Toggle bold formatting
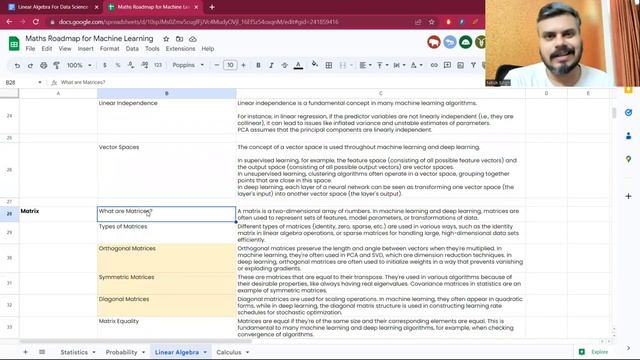640x360 pixels. (258, 65)
